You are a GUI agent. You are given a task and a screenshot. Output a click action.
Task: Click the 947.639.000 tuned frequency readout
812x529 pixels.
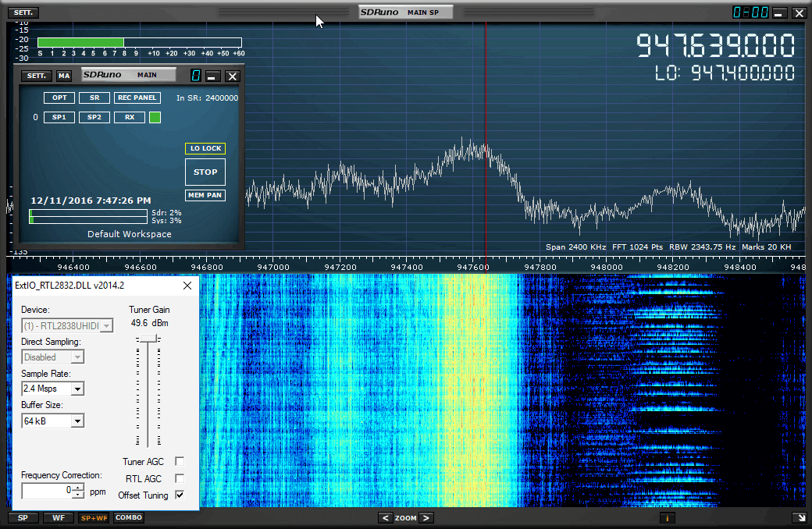[x=715, y=45]
